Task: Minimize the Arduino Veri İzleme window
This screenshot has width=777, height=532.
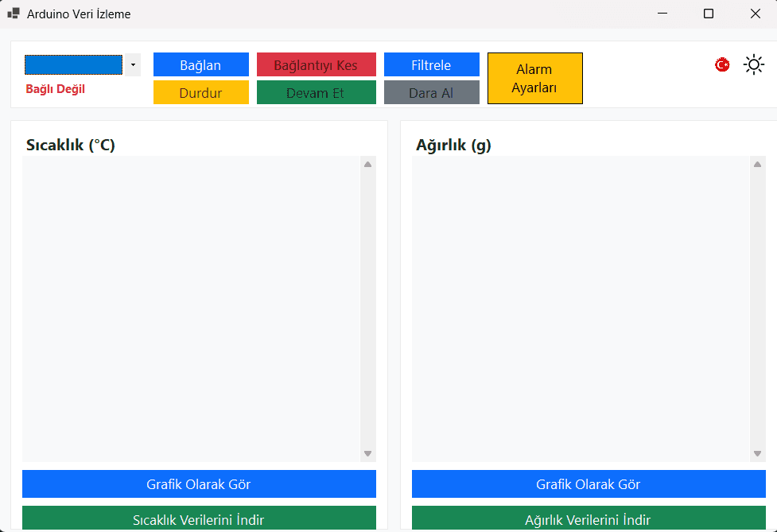Action: click(x=662, y=14)
